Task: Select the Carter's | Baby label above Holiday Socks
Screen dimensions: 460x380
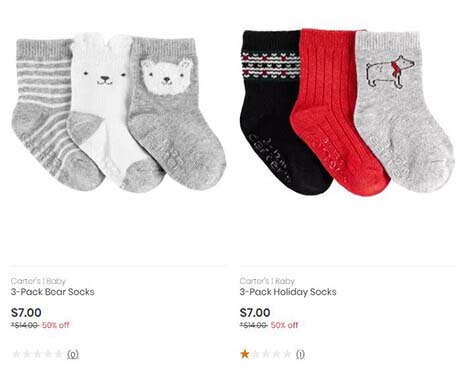Action: tap(267, 281)
